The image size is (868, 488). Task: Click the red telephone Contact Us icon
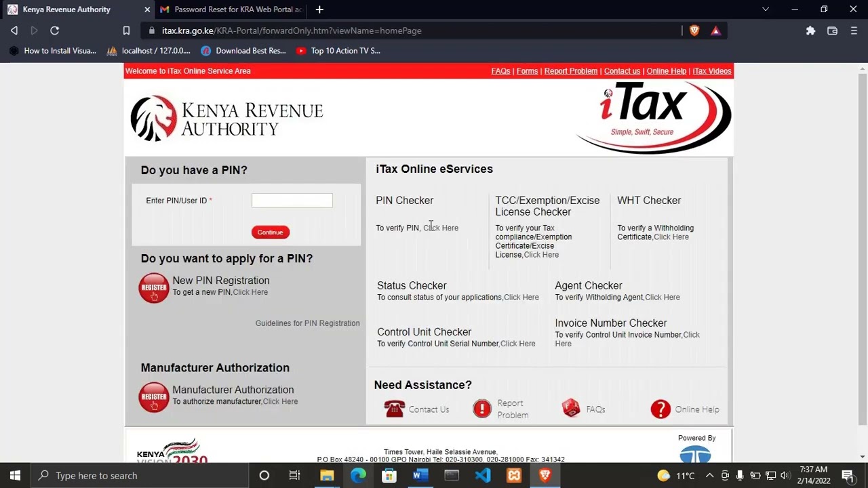tap(394, 409)
